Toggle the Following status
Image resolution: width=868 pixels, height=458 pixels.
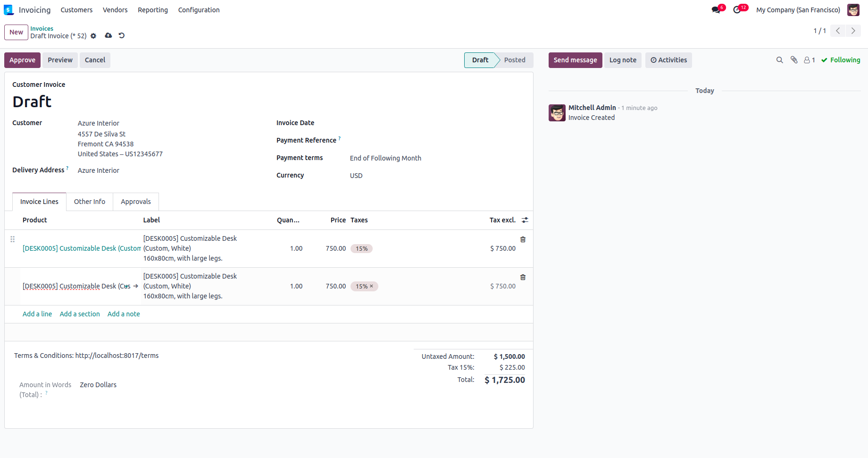pyautogui.click(x=841, y=60)
